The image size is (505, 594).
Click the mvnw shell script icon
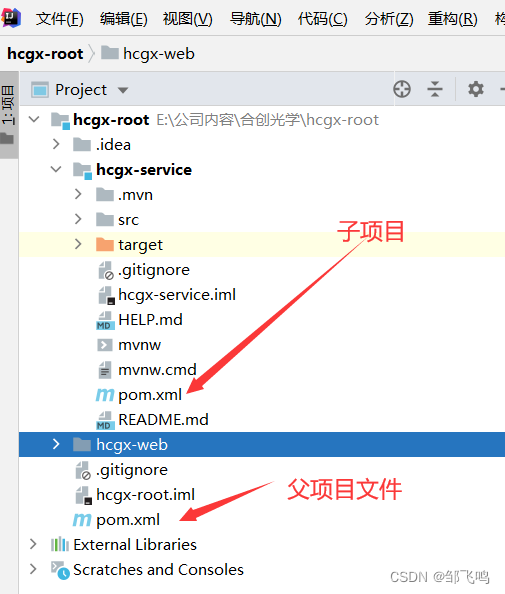point(105,345)
